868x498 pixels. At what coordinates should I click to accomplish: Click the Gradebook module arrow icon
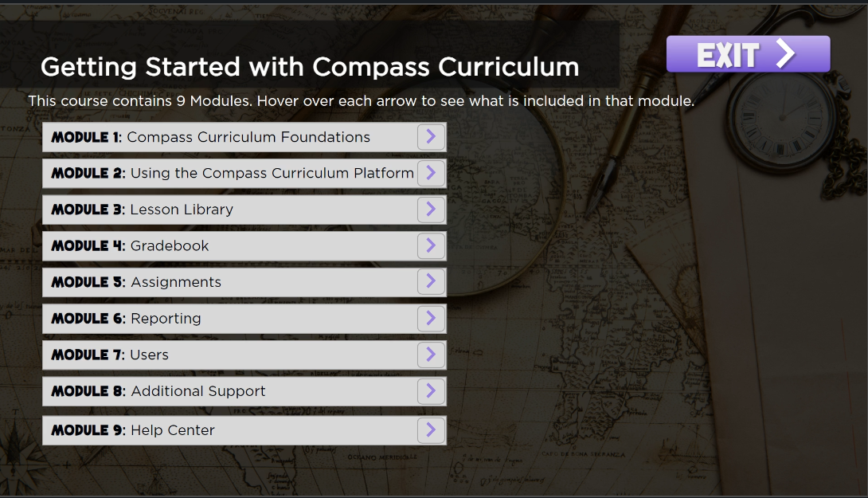(x=431, y=246)
